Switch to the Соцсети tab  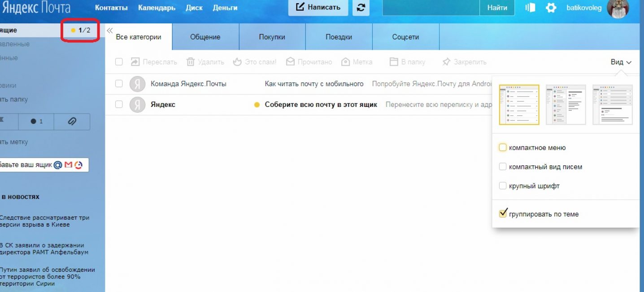point(405,37)
